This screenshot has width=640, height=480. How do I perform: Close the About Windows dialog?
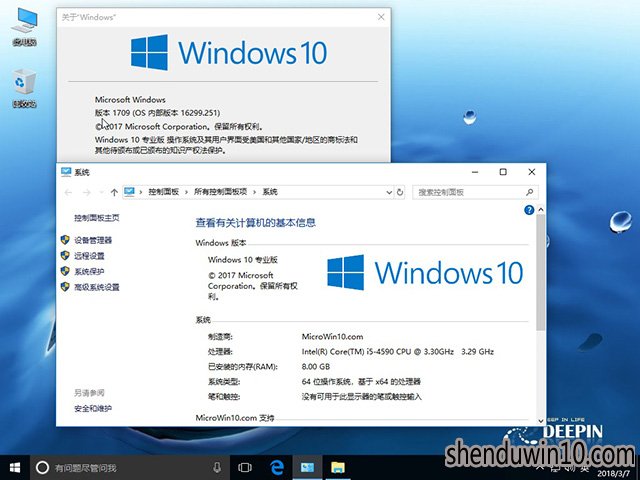tap(381, 17)
